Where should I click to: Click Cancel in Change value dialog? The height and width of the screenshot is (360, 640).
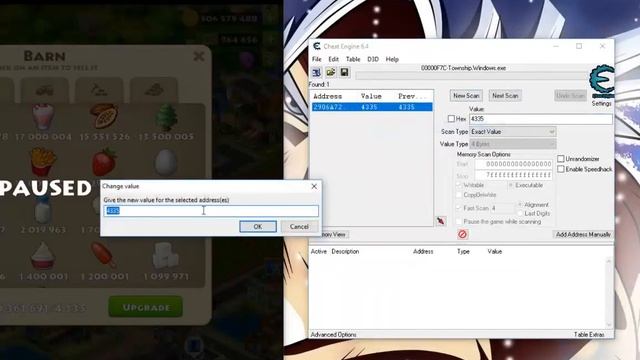(x=299, y=227)
